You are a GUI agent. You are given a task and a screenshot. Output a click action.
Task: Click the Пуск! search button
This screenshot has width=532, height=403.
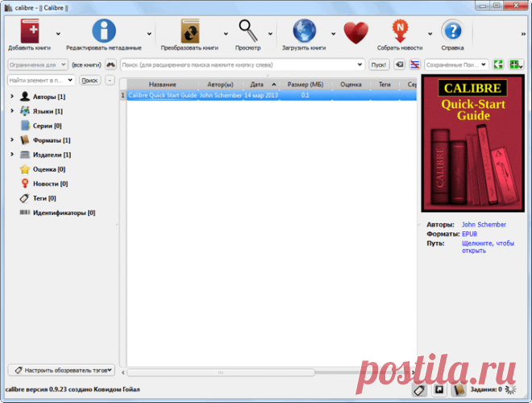pos(379,64)
